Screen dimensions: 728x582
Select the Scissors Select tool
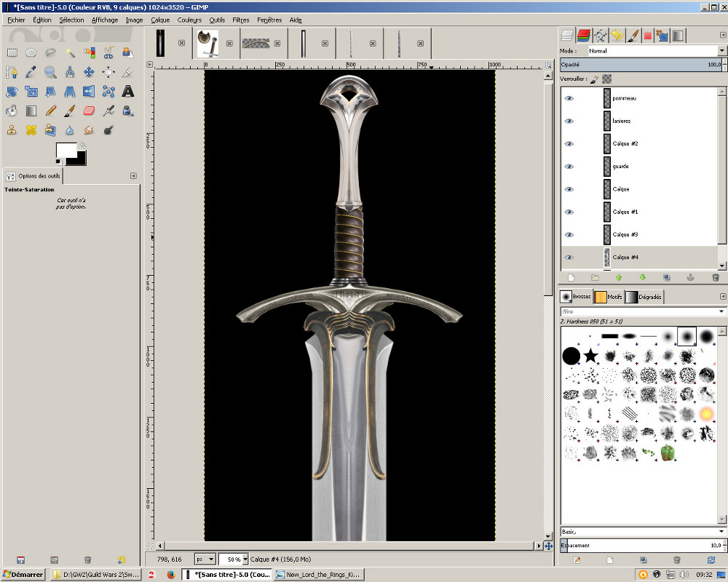pos(108,52)
